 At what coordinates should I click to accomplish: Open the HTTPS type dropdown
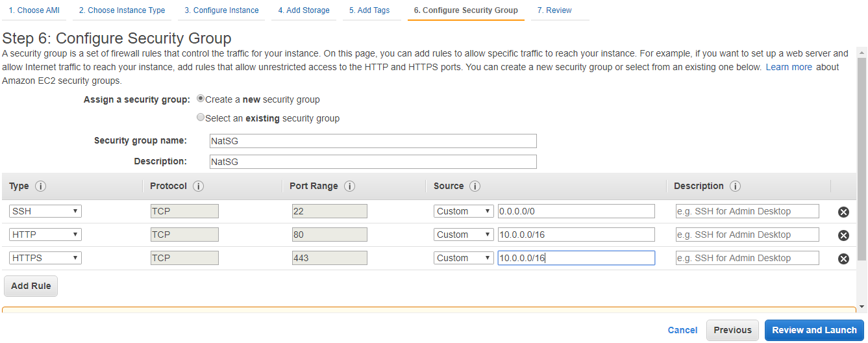(x=45, y=258)
